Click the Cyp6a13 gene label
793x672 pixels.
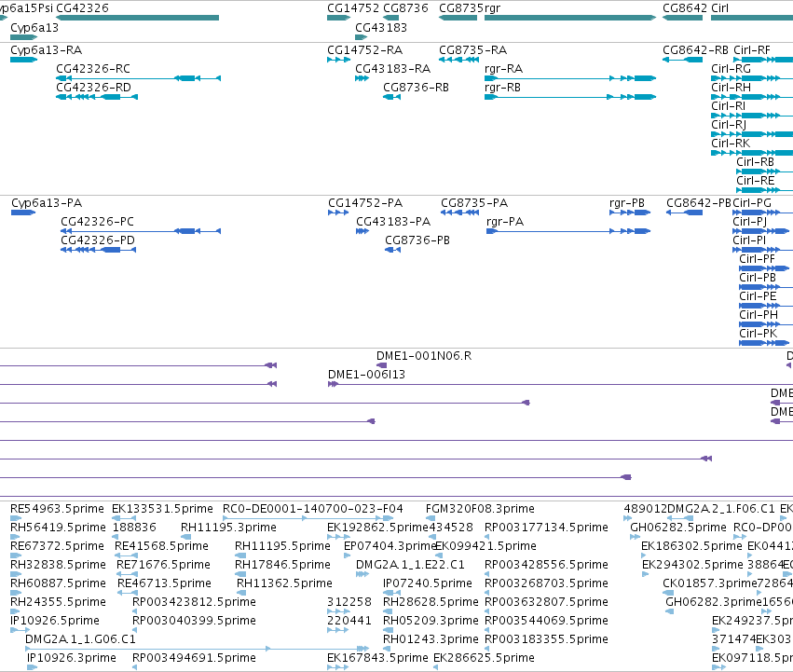(34, 28)
